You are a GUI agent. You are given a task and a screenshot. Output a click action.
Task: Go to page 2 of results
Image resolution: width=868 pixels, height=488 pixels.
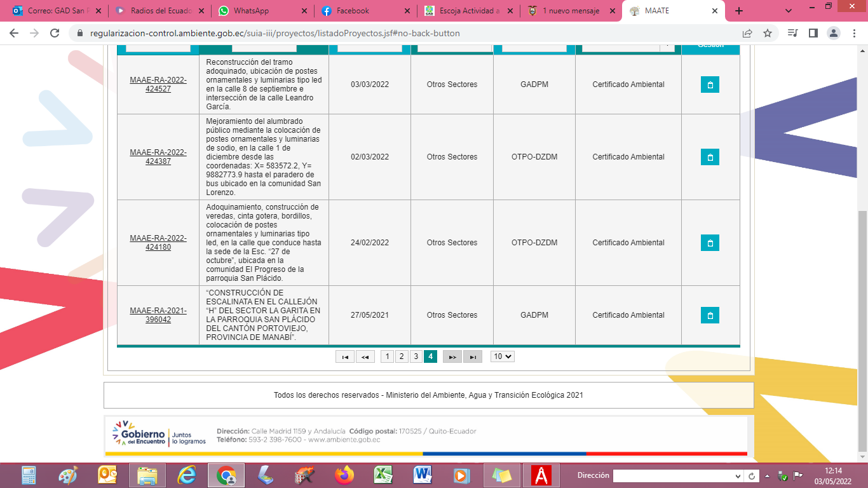pyautogui.click(x=402, y=356)
